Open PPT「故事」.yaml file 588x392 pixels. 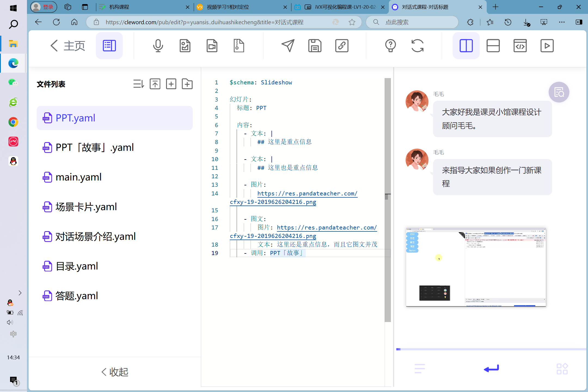pyautogui.click(x=115, y=148)
